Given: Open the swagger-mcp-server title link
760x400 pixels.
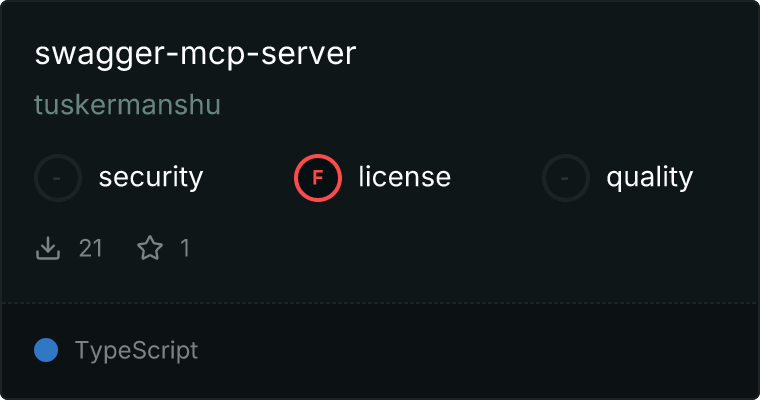Looking at the screenshot, I should tap(195, 54).
